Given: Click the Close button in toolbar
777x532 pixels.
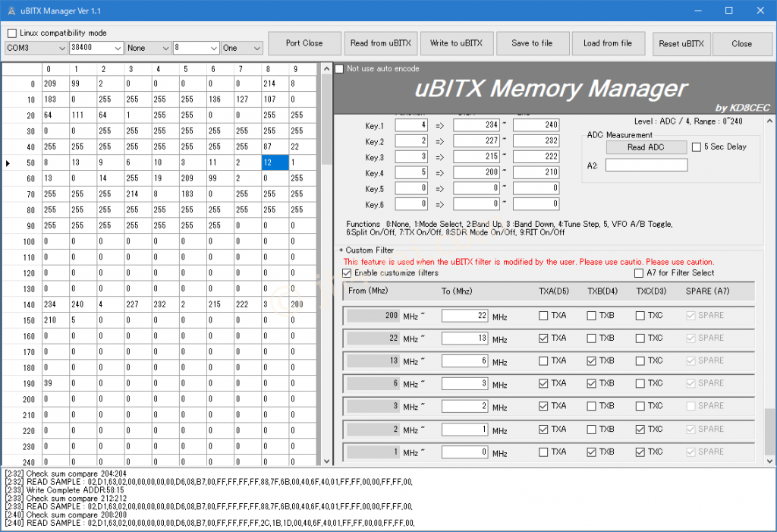Looking at the screenshot, I should 742,44.
